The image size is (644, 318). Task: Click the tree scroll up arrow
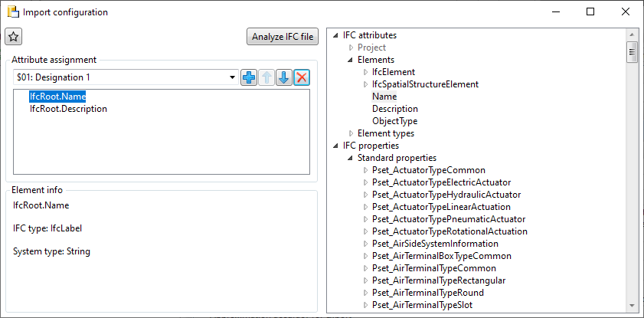632,34
